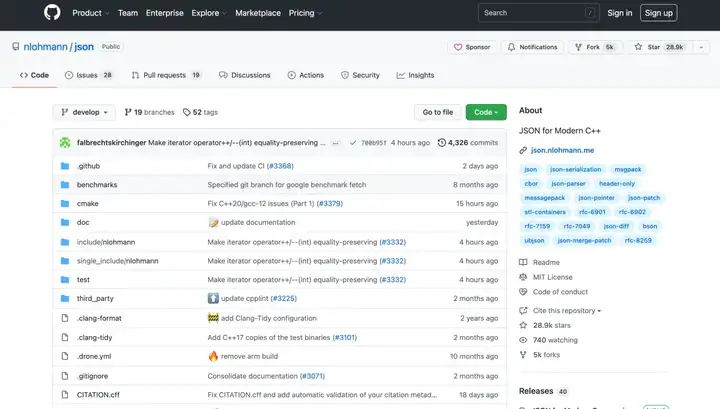Viewport: 720px width, 409px height.
Task: Open the Insights tab
Action: 415,75
